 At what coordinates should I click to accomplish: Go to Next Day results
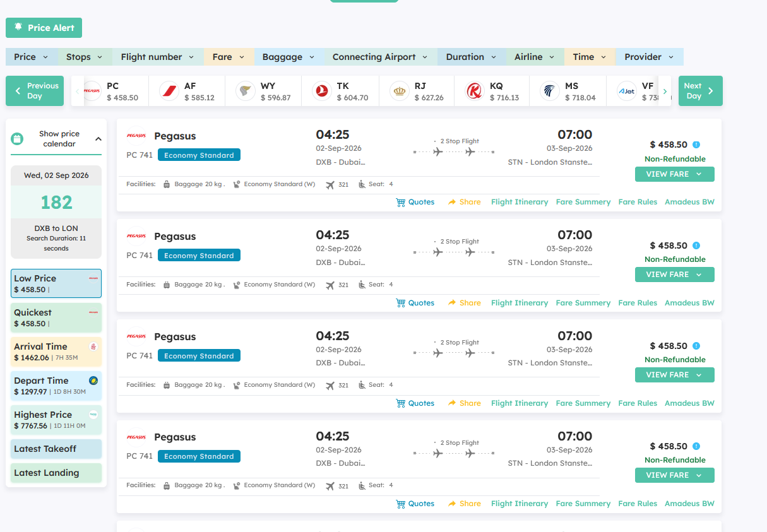(x=700, y=91)
